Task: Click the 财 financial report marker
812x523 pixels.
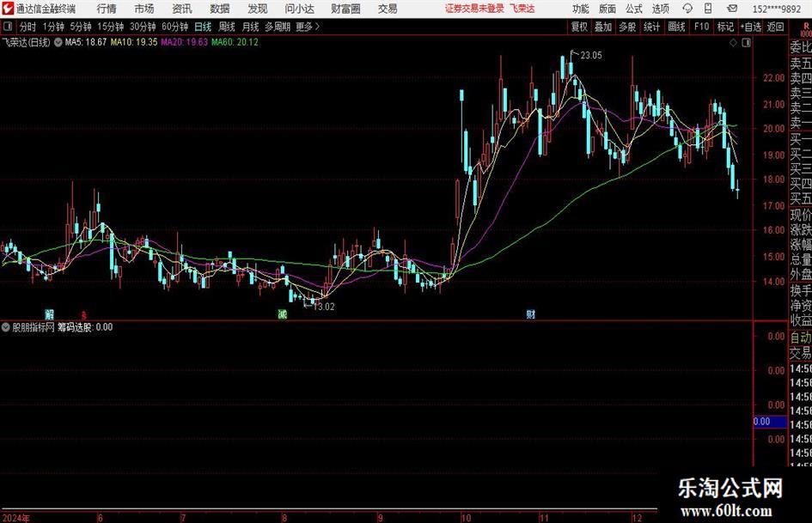Action: tap(531, 313)
